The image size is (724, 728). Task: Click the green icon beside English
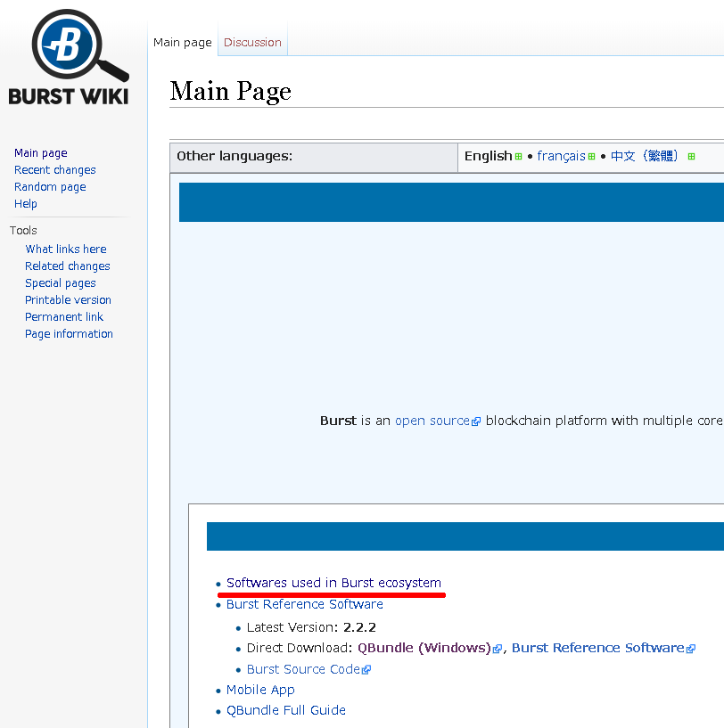(x=518, y=157)
